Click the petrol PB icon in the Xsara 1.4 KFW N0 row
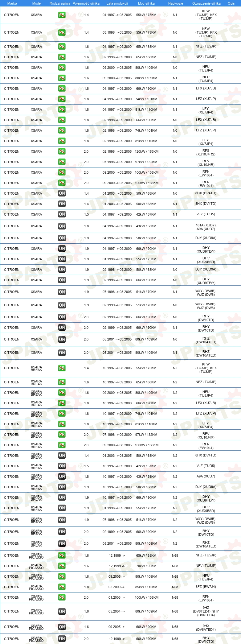Screen dimensions: 241x644 pos(62,32)
